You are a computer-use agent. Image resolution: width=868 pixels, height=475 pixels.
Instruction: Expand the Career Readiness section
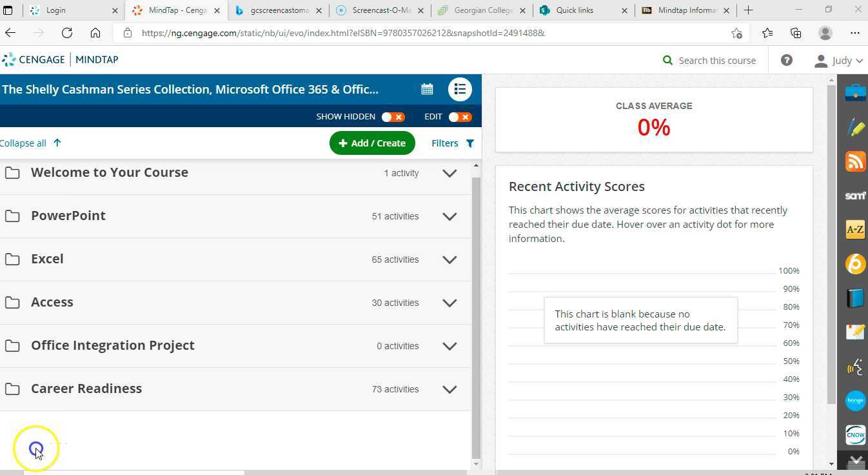pyautogui.click(x=449, y=389)
